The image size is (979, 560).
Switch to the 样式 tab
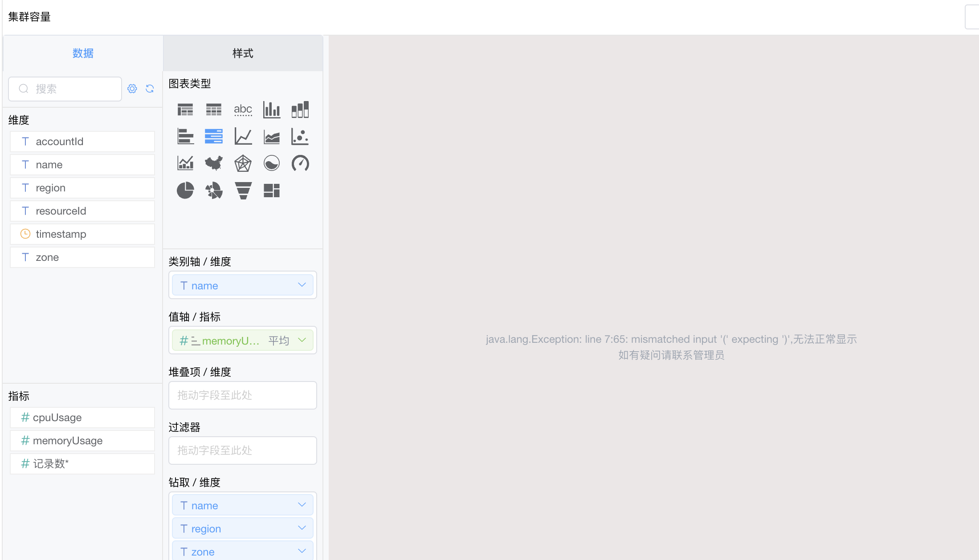coord(243,53)
